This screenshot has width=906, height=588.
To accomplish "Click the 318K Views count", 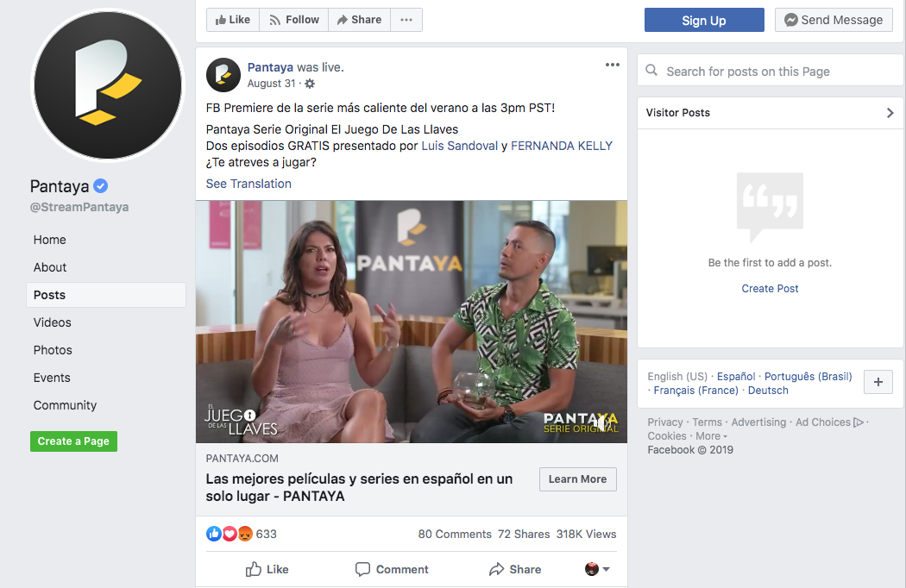I will [587, 535].
